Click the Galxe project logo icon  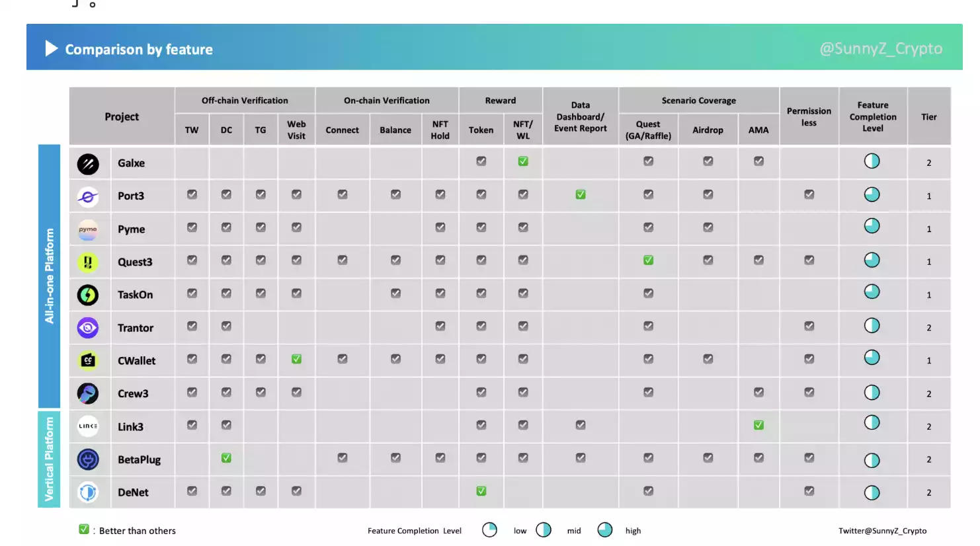[88, 163]
